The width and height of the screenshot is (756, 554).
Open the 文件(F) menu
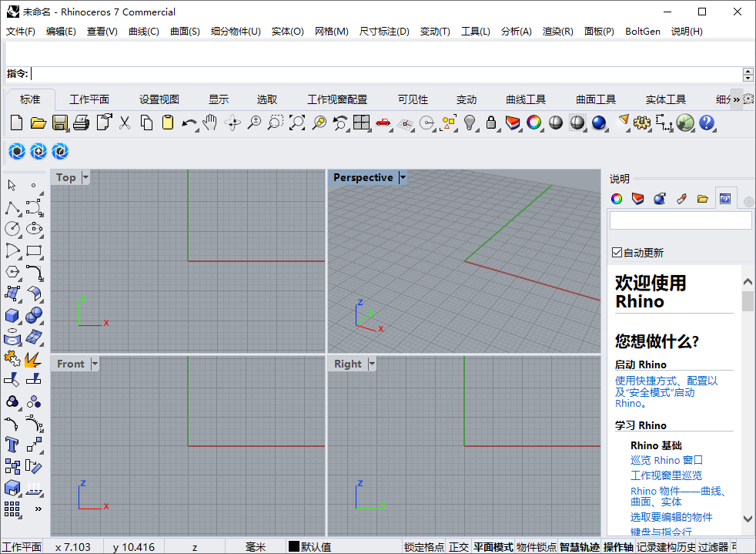point(21,32)
